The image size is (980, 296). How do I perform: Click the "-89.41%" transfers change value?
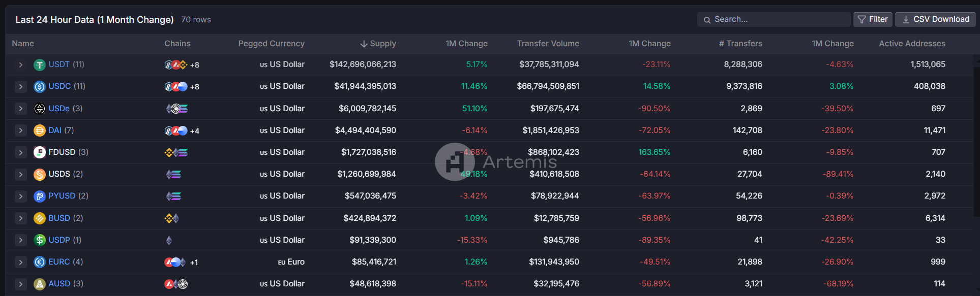pyautogui.click(x=838, y=174)
